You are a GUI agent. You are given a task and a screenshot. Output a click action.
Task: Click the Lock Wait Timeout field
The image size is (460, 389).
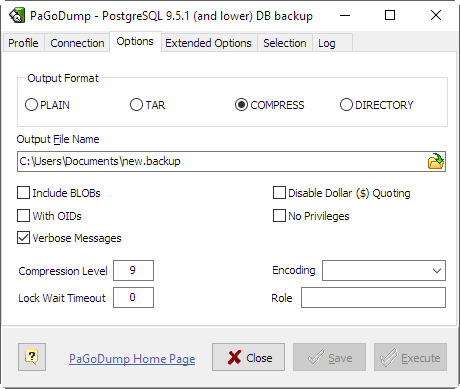[x=133, y=297]
